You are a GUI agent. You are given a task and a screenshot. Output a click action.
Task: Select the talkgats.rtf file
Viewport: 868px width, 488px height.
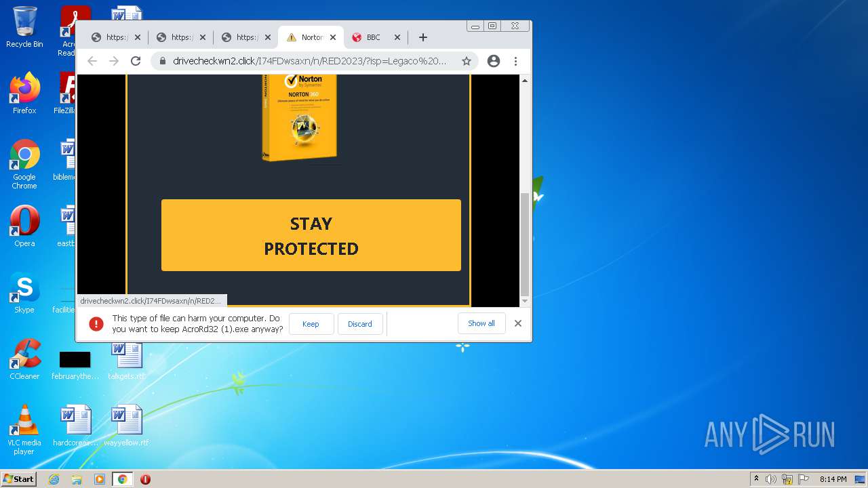point(126,359)
